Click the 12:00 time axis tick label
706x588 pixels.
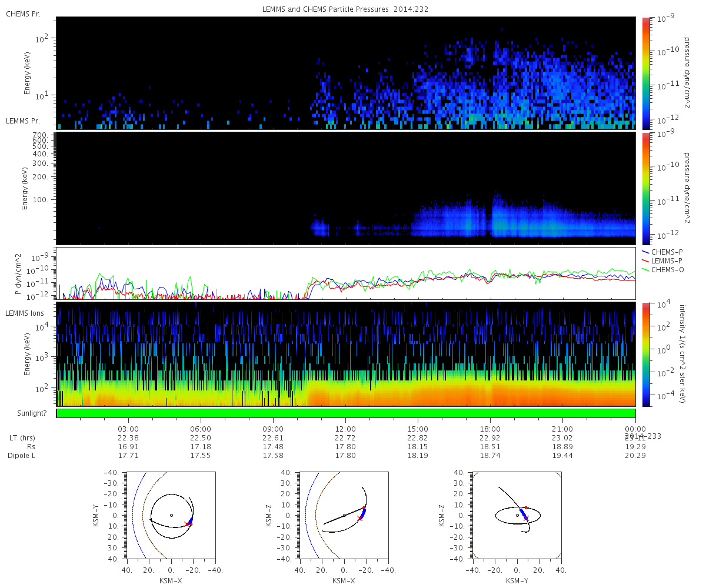[345, 429]
